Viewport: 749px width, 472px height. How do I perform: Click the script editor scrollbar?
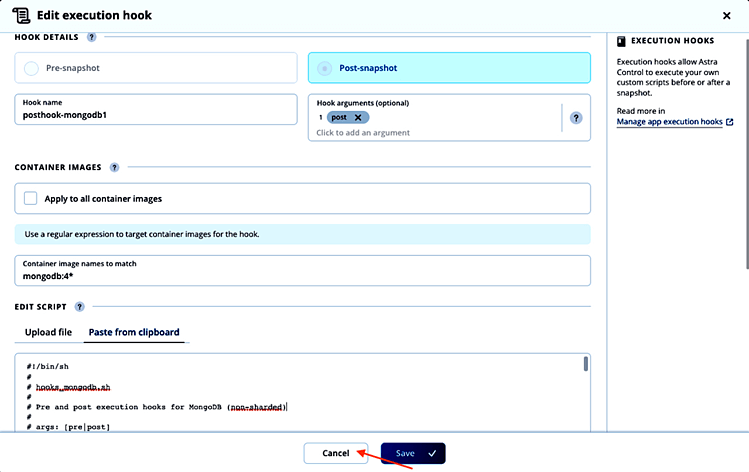point(585,365)
